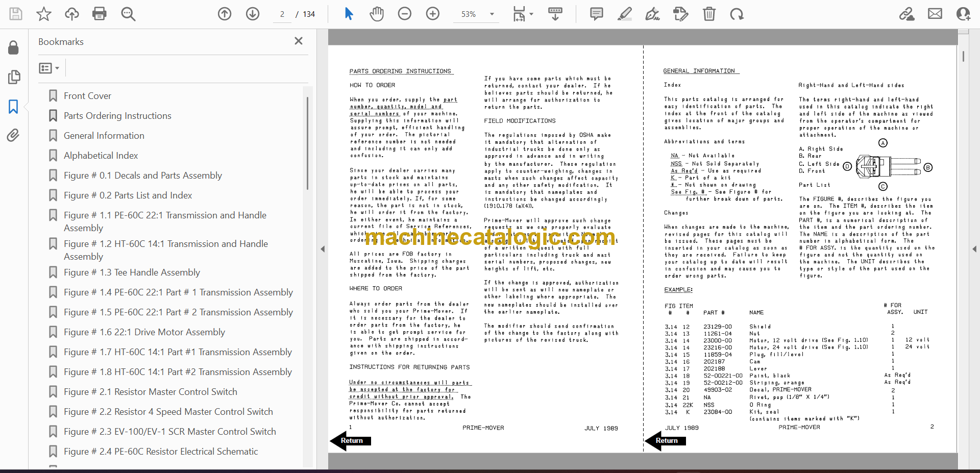Click the stamp/send tool icon
The height and width of the screenshot is (473, 980).
click(x=680, y=14)
